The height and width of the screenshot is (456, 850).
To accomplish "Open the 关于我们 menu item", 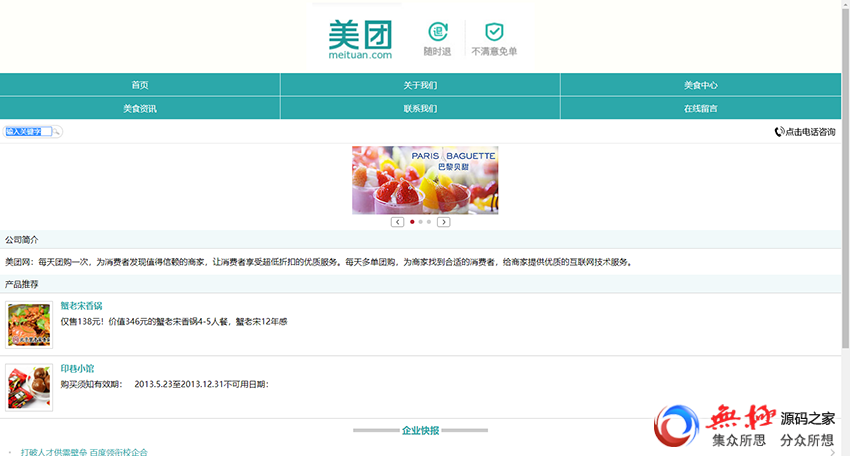I will 420,85.
